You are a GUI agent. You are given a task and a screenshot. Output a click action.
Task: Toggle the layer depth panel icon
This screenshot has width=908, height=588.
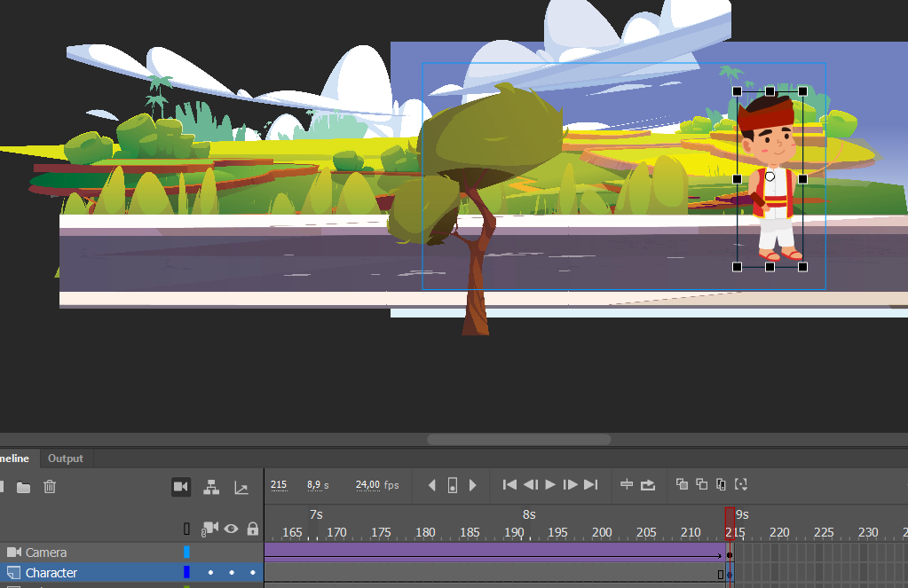(x=241, y=488)
